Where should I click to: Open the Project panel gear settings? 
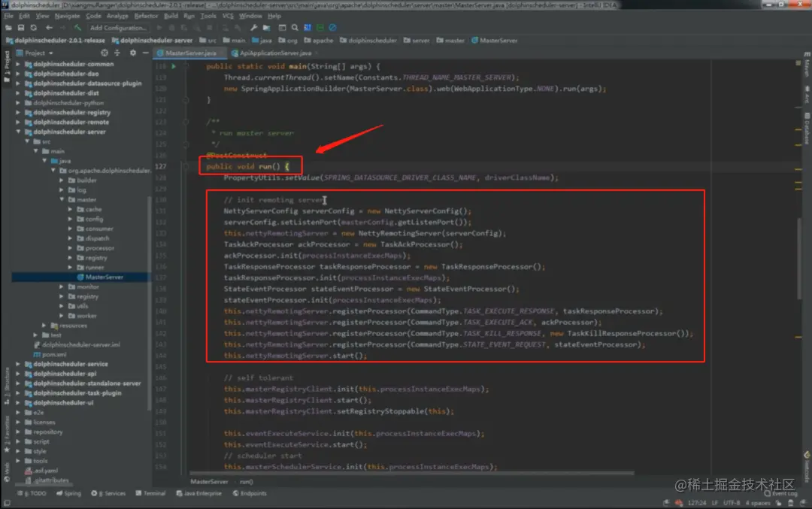click(133, 53)
